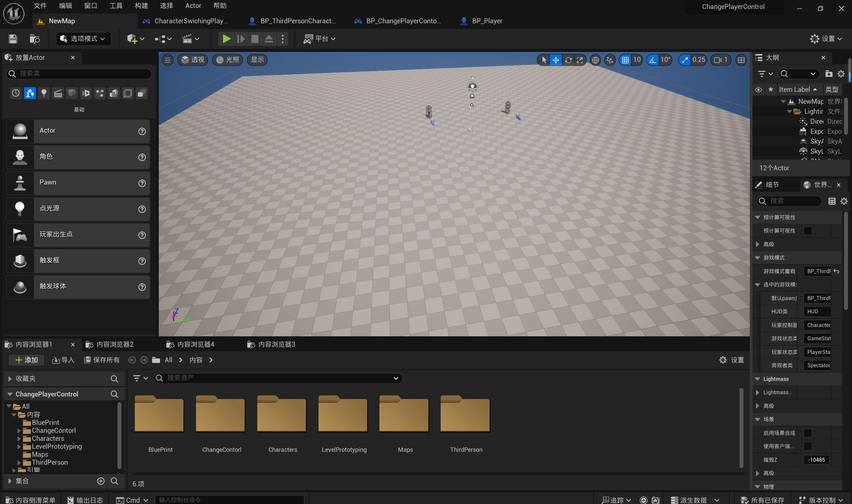Viewport: 852px width, 504px height.
Task: Click the save level floppy icon
Action: click(13, 39)
